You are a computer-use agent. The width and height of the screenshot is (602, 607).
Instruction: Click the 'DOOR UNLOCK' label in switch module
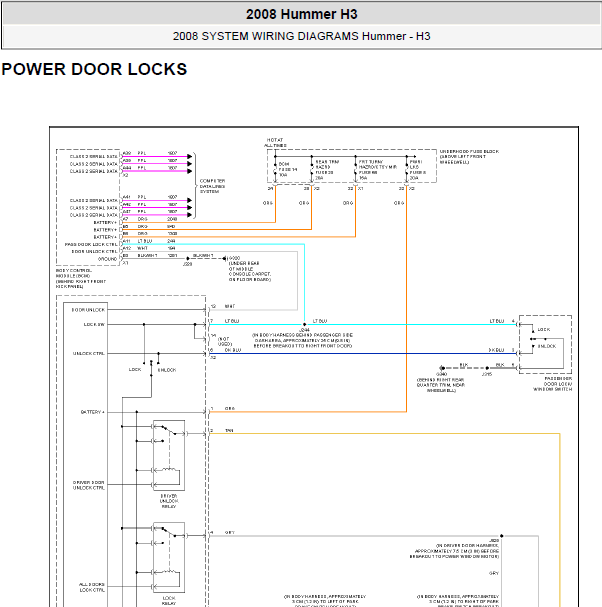pyautogui.click(x=88, y=310)
